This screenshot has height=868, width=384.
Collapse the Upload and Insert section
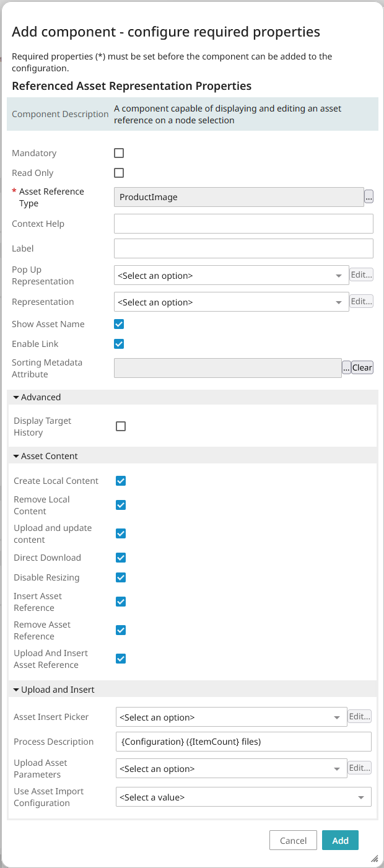[x=53, y=690]
